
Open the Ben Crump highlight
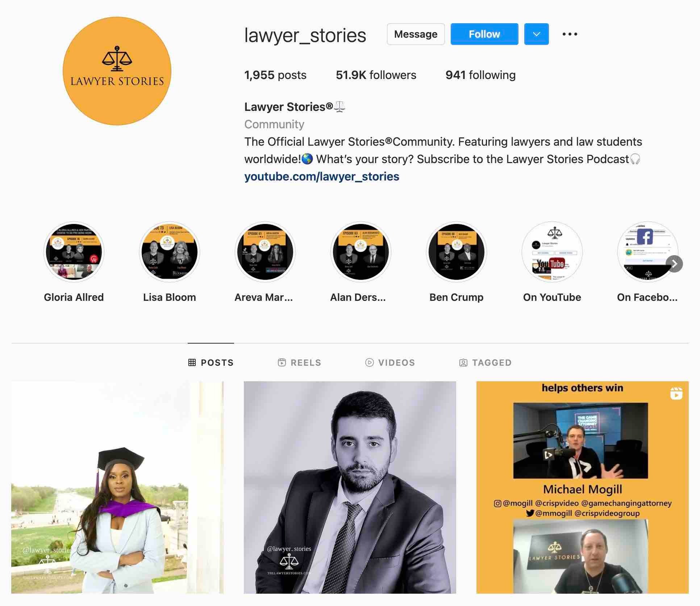(x=457, y=252)
